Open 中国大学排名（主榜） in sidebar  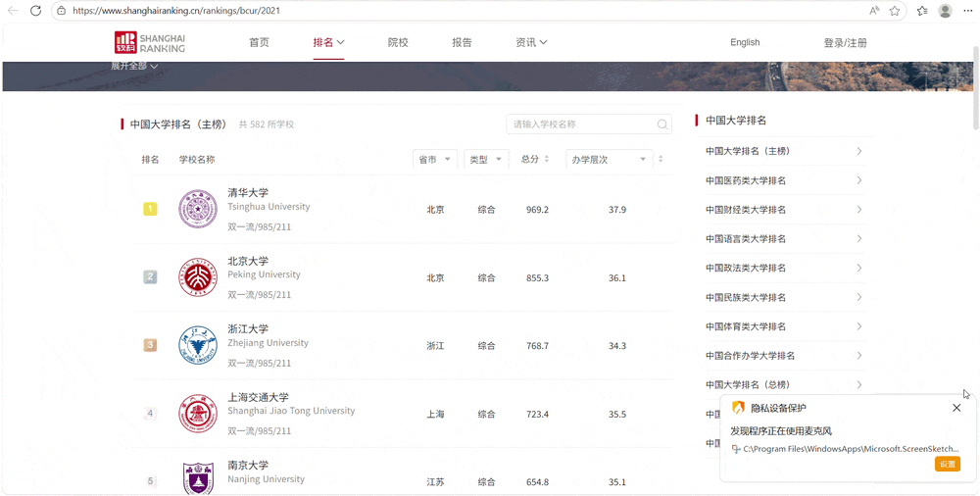pos(784,151)
